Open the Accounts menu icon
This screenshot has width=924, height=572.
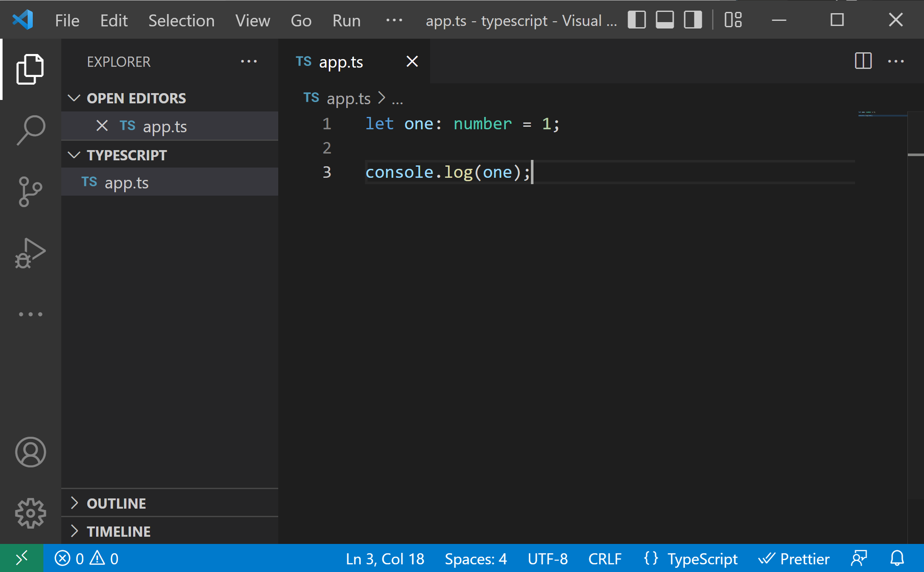click(x=30, y=452)
